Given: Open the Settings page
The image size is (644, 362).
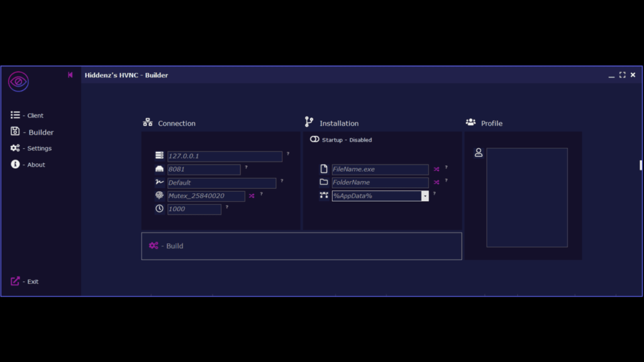Looking at the screenshot, I should point(31,148).
